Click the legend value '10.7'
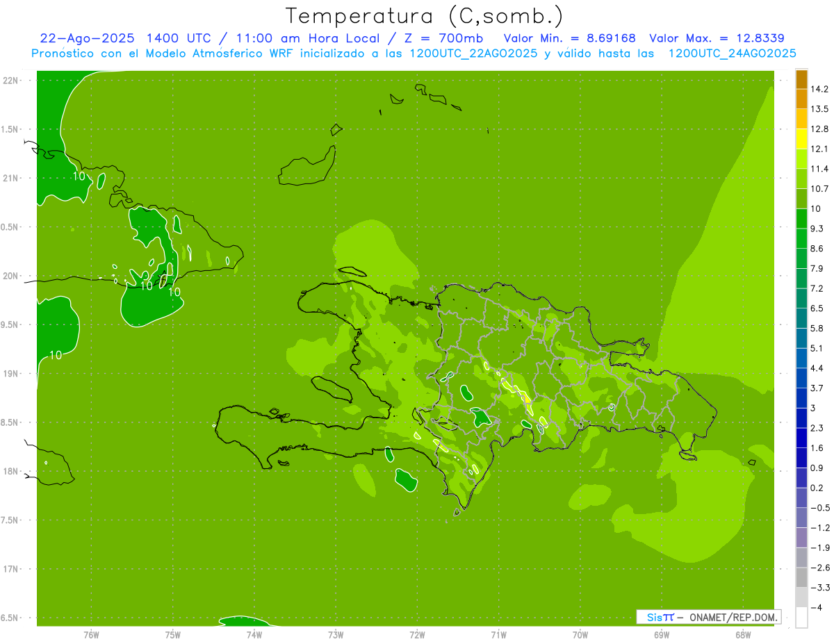Viewport: 834px width, 644px height. (x=820, y=188)
